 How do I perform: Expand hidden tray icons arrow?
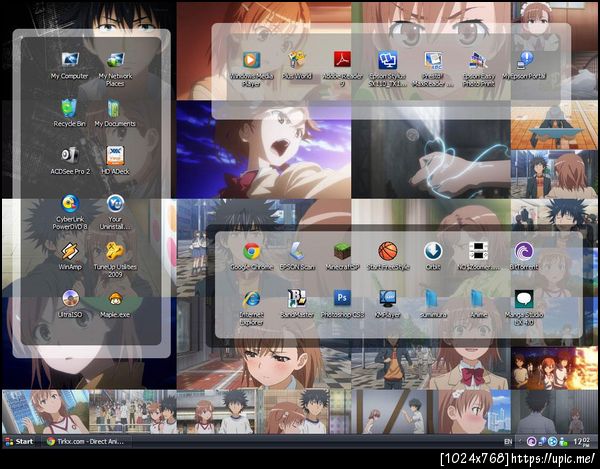point(520,441)
